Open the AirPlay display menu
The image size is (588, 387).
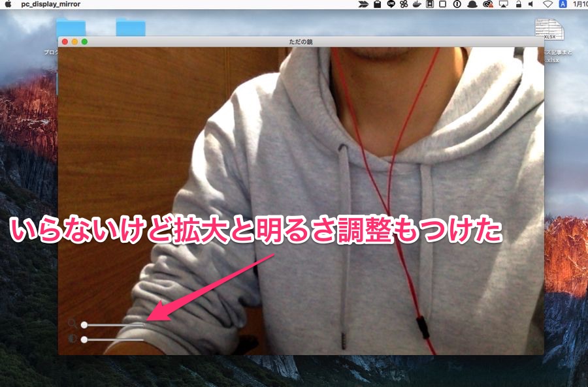tap(503, 4)
